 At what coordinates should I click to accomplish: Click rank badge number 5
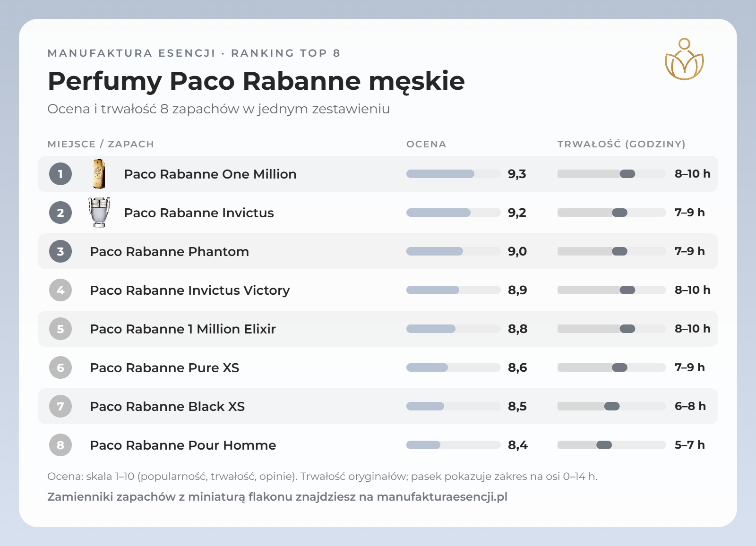60,329
